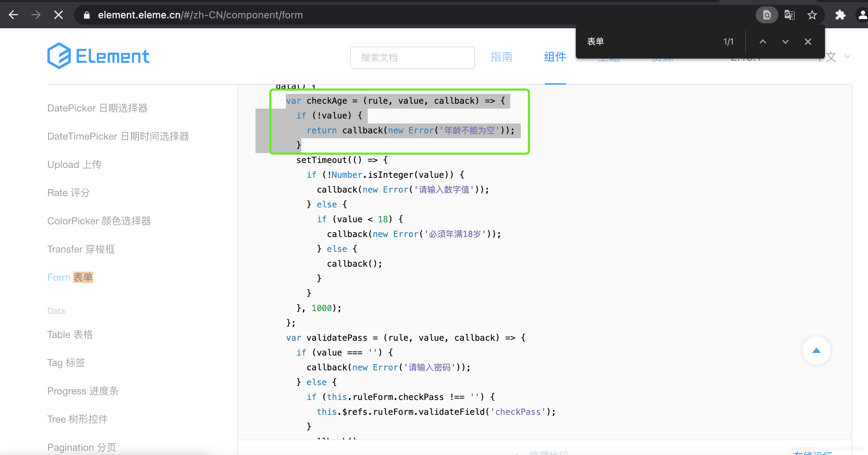Viewport: 868px width, 455px height.
Task: Bookmark this page with star icon
Action: (812, 15)
